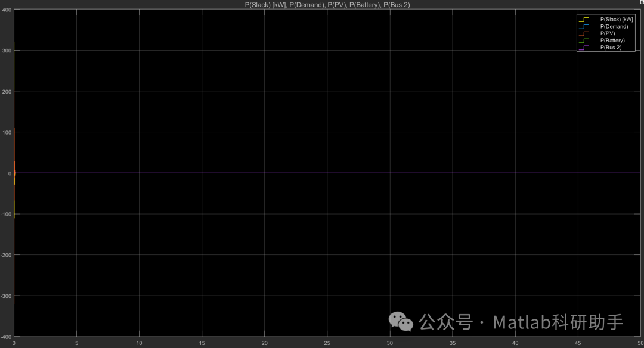The height and width of the screenshot is (348, 644).
Task: Click the -200 label on the vertical axis
Action: [x=6, y=255]
